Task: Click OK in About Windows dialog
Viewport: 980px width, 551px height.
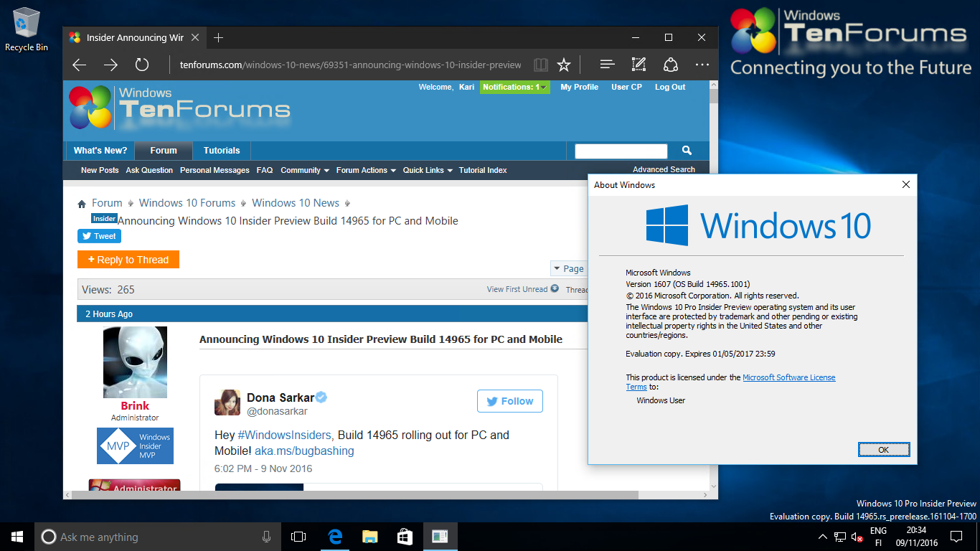Action: [x=884, y=450]
